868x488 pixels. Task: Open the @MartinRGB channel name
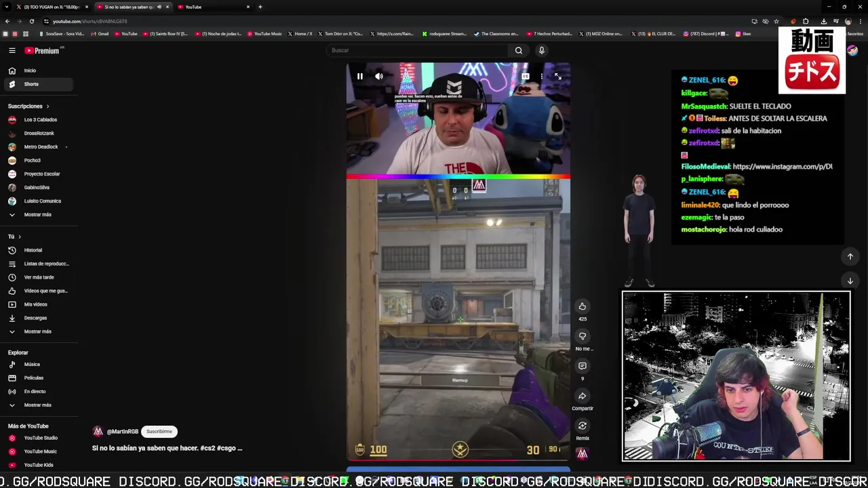[x=123, y=432]
